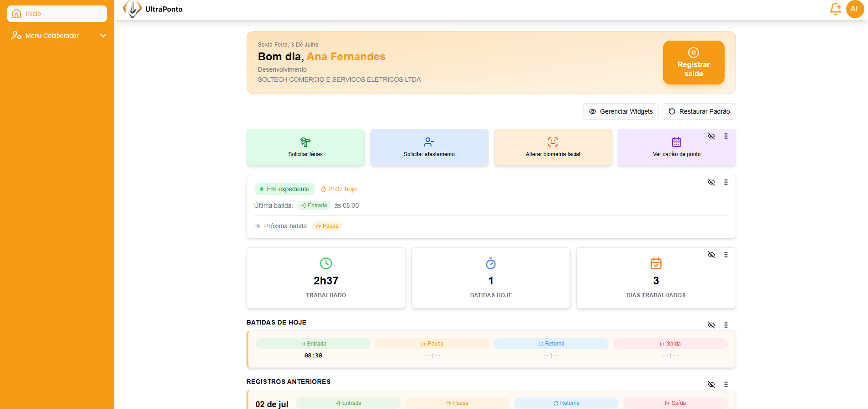Click the Saída pill in 02 de jul row
The image size is (868, 409).
[675, 403]
